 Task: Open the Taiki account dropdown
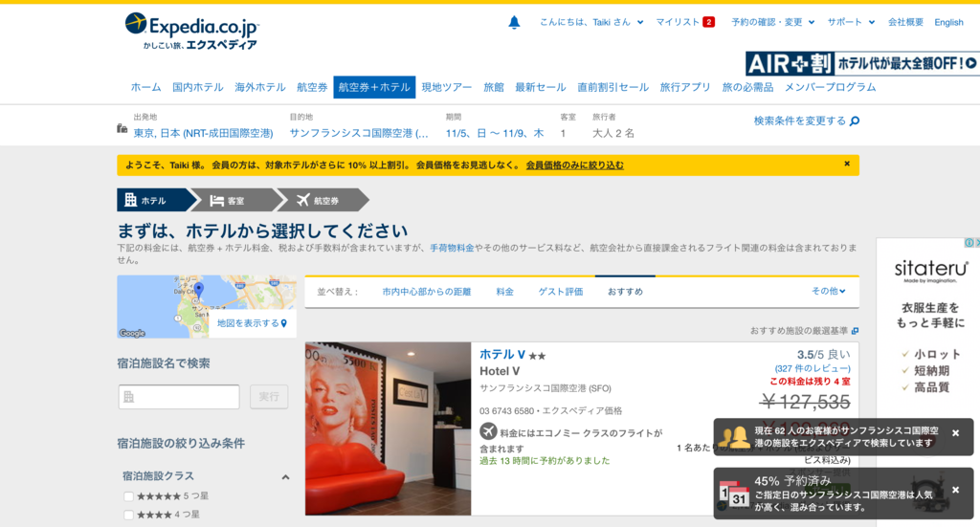coord(591,22)
